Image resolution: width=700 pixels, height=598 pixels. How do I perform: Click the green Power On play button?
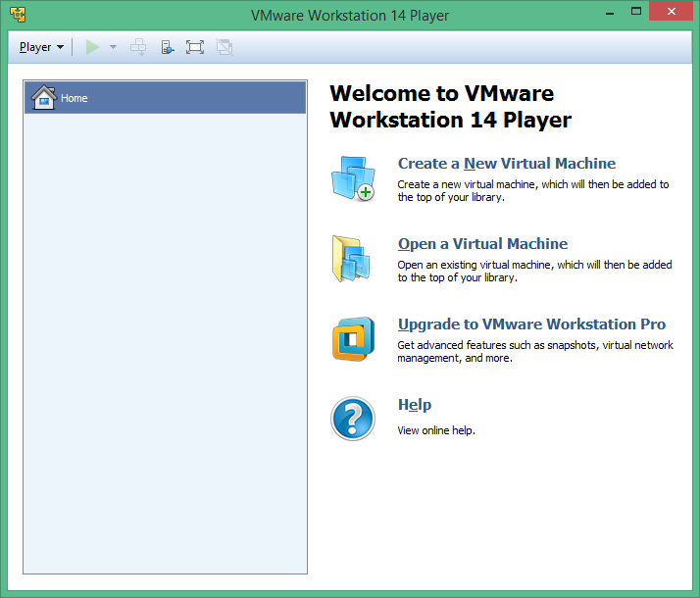92,47
